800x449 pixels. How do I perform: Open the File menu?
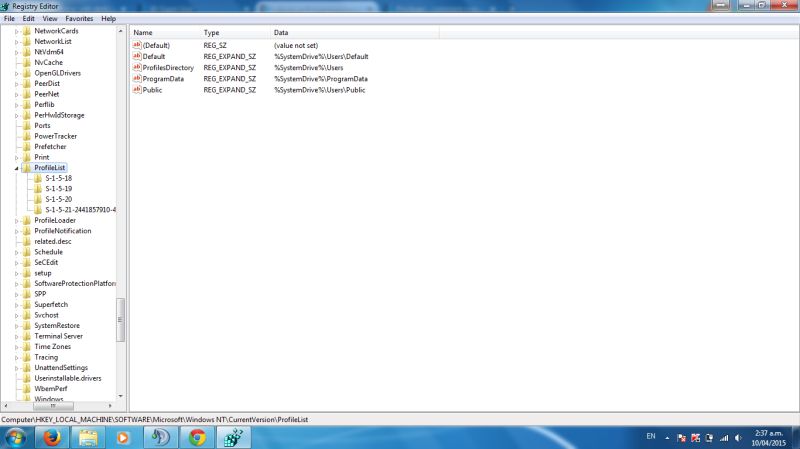[x=9, y=18]
